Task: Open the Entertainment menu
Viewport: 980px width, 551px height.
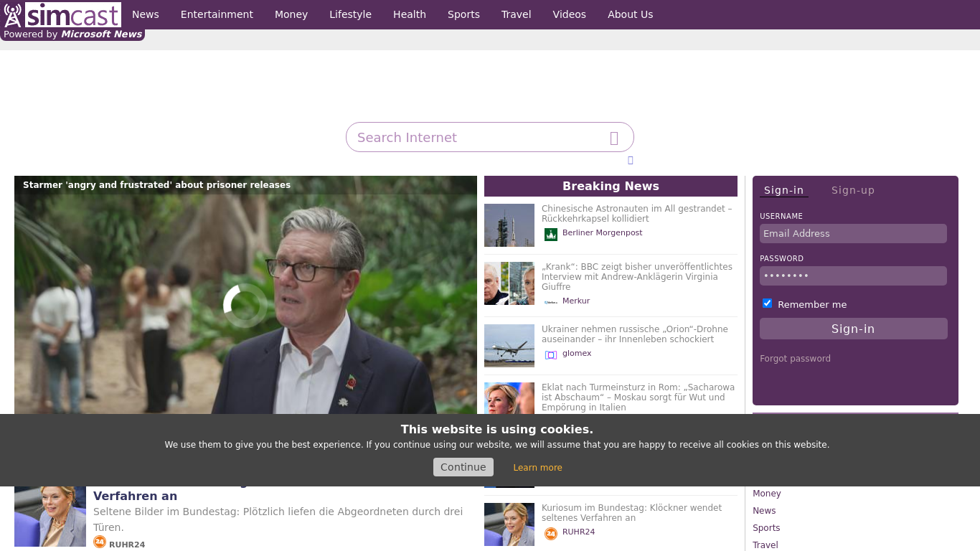Action: click(x=217, y=14)
